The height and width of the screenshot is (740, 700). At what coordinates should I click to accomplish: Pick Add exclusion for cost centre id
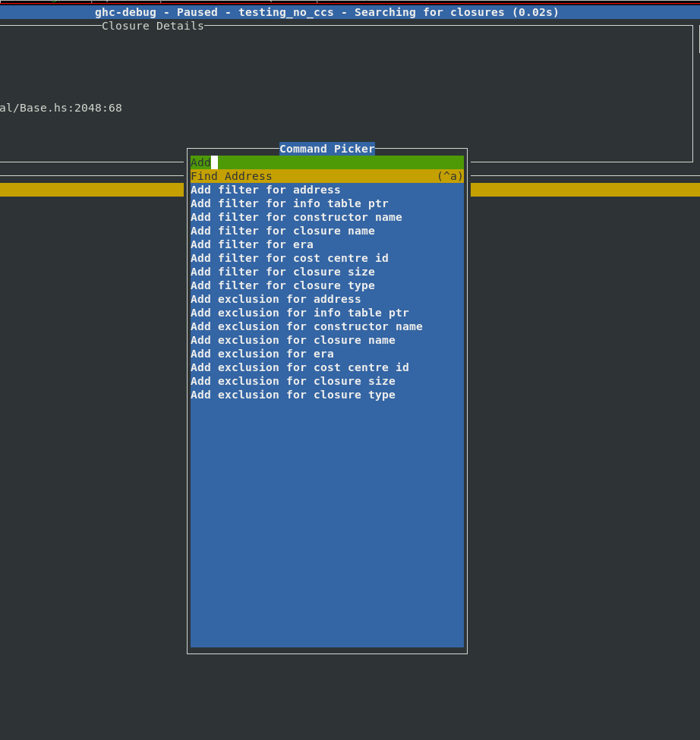(x=300, y=367)
